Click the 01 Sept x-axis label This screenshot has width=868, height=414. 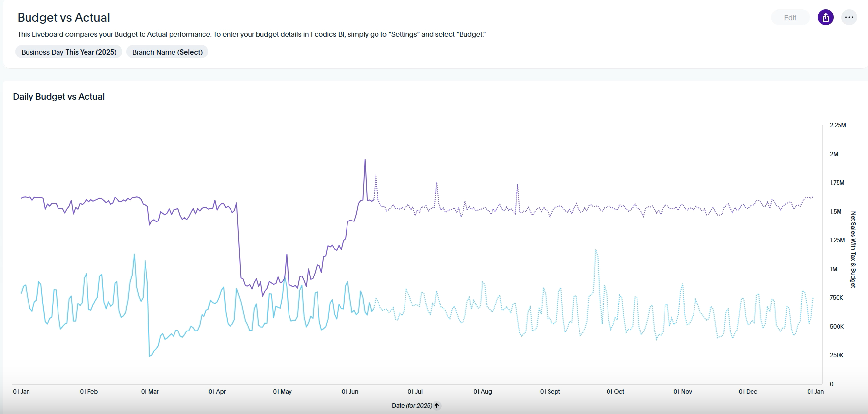point(550,392)
